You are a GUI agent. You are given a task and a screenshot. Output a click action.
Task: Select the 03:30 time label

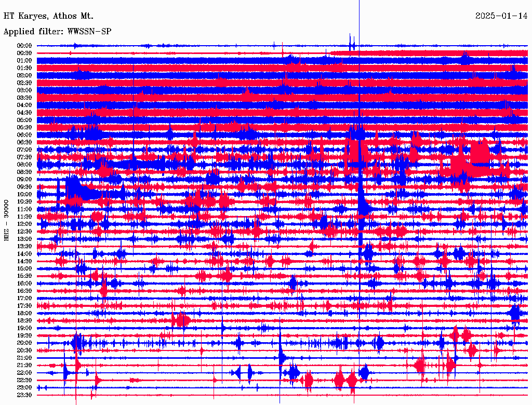24,98
